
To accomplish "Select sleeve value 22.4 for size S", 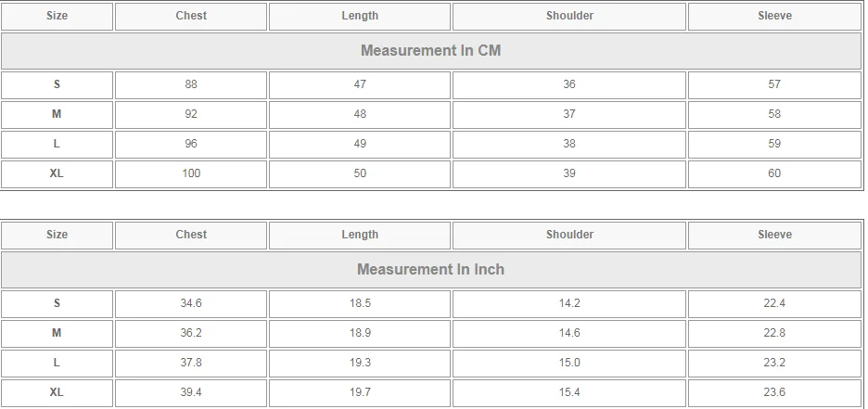I will click(x=774, y=304).
